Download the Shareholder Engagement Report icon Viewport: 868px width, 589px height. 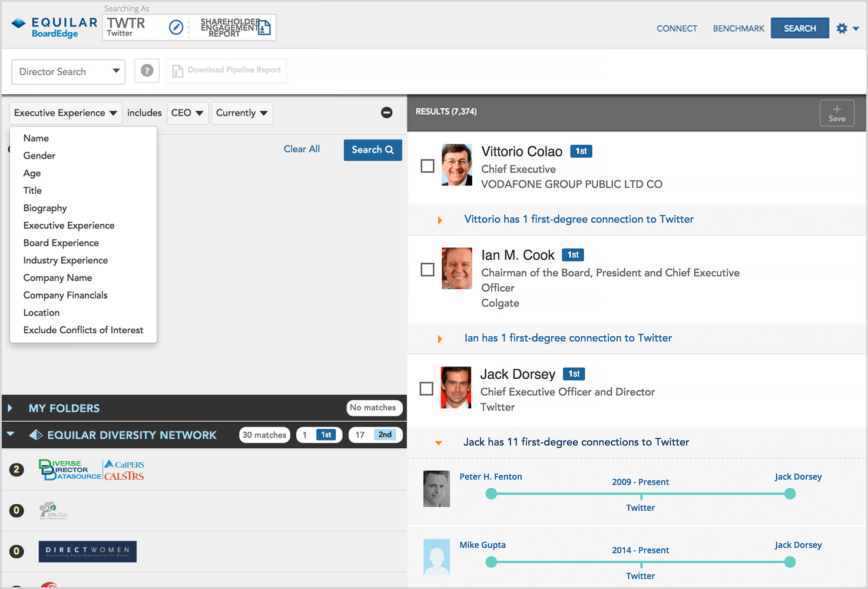point(264,28)
